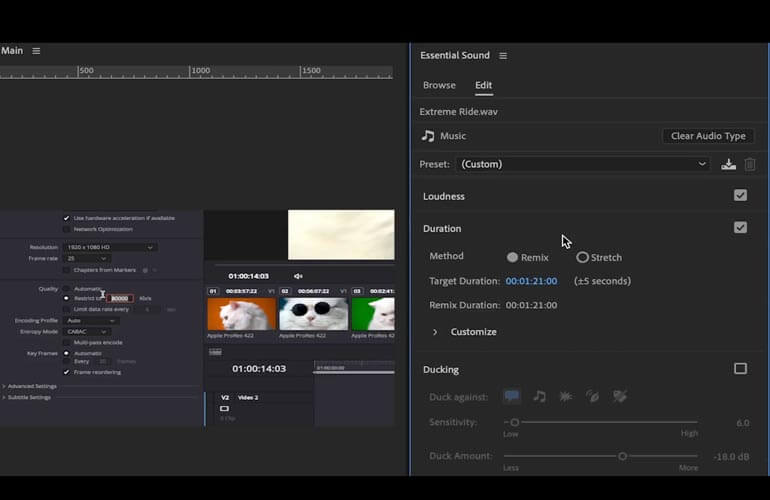The image size is (770, 500).
Task: Click the Ducking section header
Action: click(441, 369)
